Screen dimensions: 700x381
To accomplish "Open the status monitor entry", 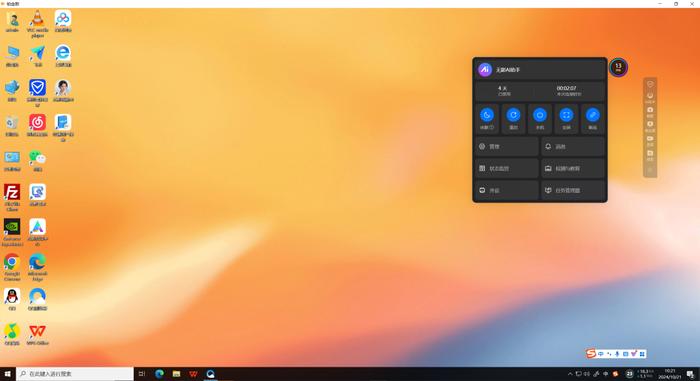I will 507,168.
